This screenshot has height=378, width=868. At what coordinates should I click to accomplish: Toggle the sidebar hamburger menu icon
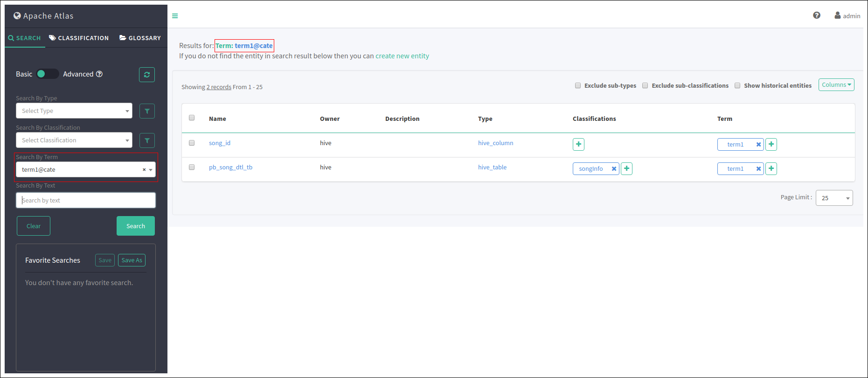tap(175, 16)
